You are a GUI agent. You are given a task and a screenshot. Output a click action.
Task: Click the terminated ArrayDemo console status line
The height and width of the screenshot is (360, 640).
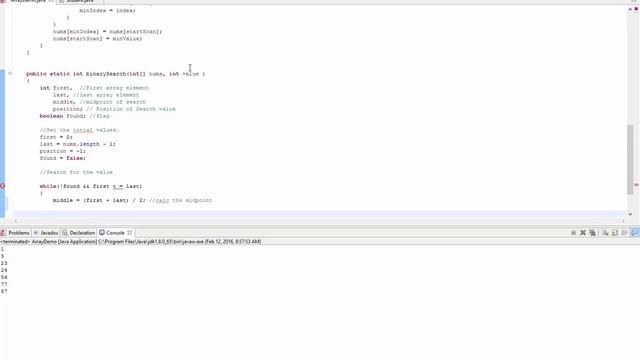pos(131,242)
